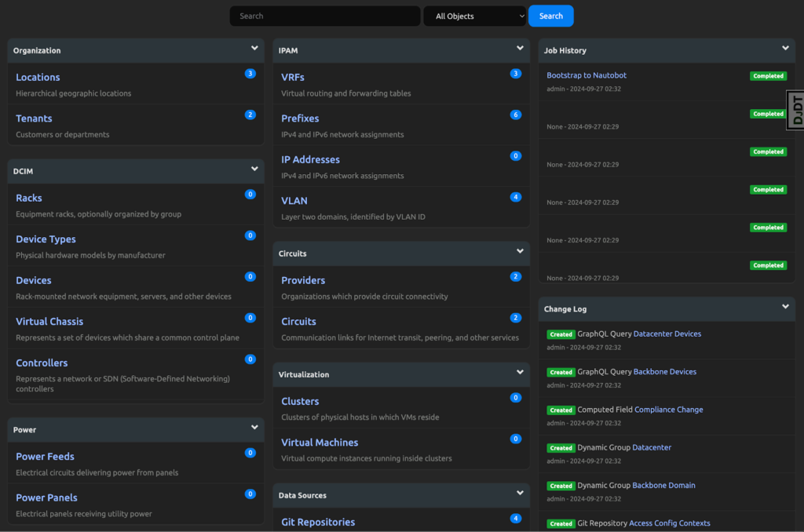
Task: Click the Git Repositories count badge
Action: 515,519
